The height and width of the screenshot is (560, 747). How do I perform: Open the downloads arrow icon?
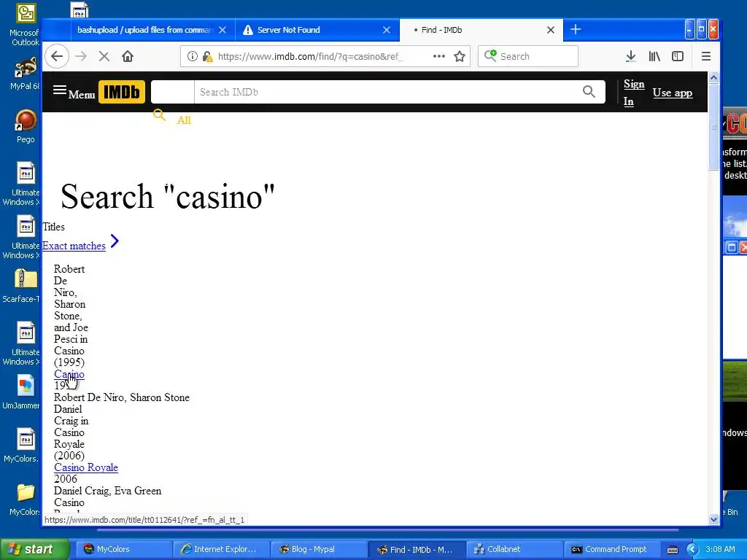click(x=630, y=56)
